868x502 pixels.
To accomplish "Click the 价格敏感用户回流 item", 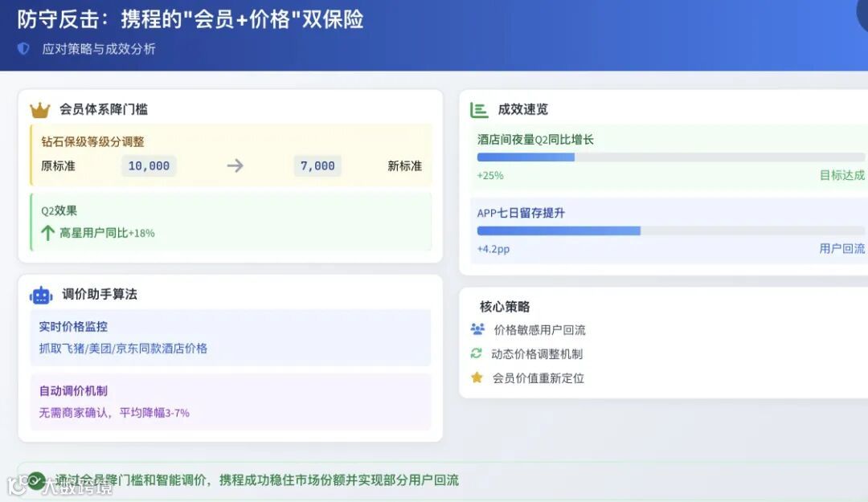I will coord(540,330).
